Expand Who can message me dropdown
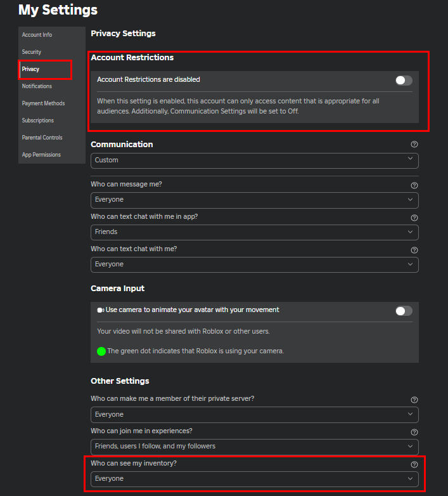Viewport: 448px width, 496px height. click(254, 200)
